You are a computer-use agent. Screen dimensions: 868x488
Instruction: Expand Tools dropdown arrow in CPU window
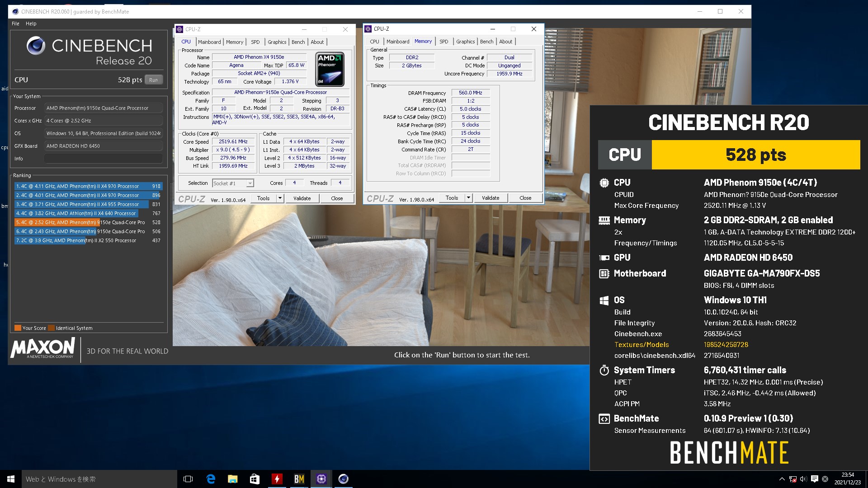click(280, 198)
